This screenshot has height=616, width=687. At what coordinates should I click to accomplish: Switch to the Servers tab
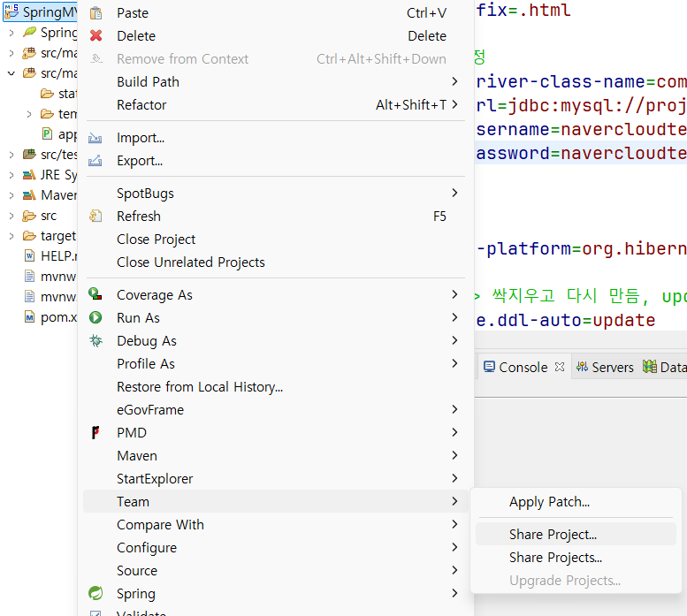point(605,367)
